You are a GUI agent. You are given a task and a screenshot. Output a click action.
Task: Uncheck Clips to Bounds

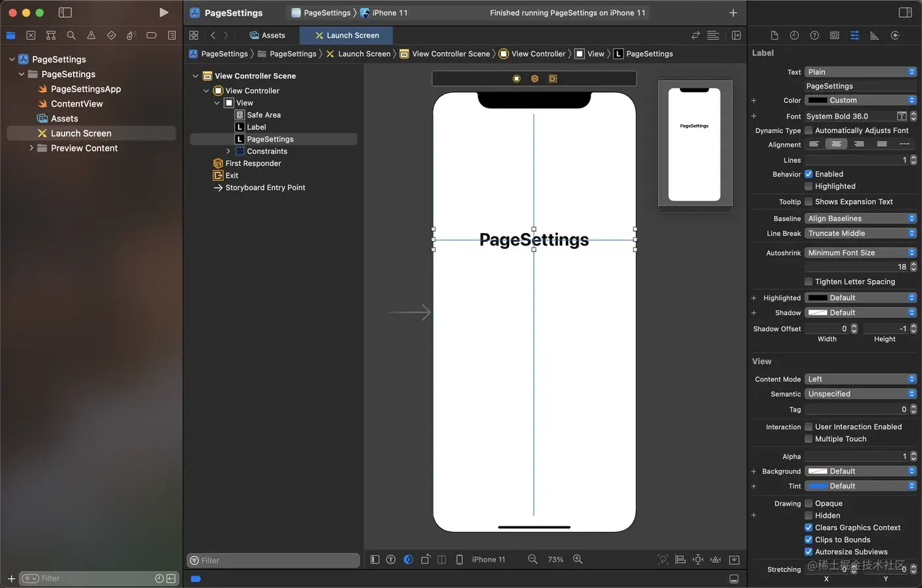point(809,539)
